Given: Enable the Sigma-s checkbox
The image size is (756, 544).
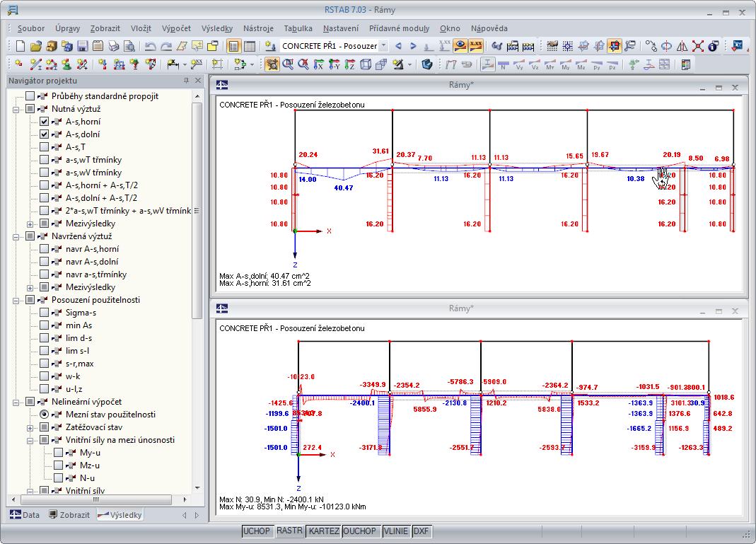Looking at the screenshot, I should coord(45,313).
